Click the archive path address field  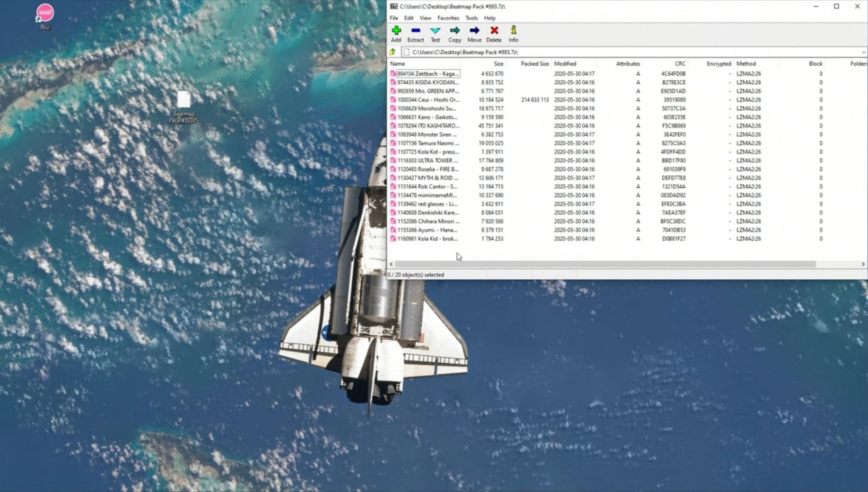(x=592, y=52)
